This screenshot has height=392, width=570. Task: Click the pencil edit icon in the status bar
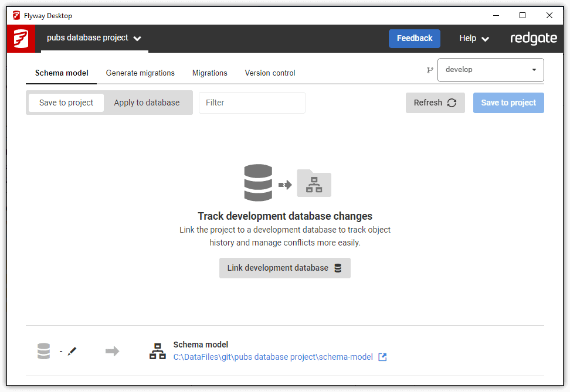click(72, 351)
